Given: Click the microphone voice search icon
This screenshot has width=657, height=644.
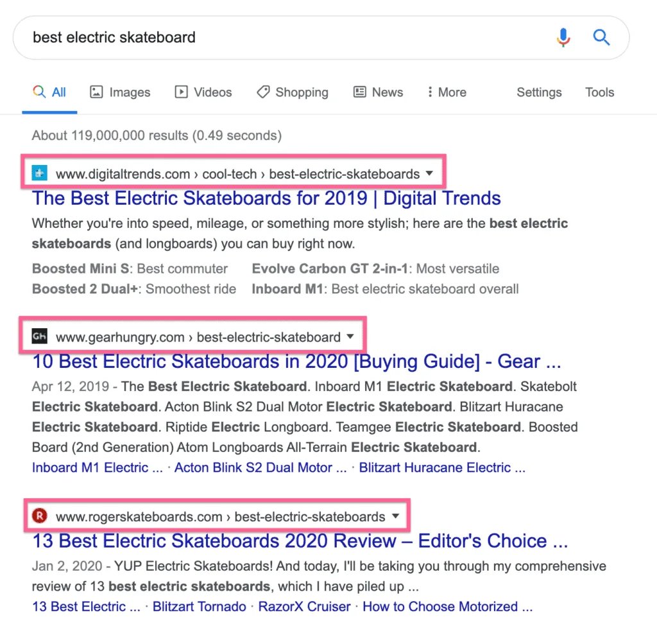Looking at the screenshot, I should click(x=563, y=38).
